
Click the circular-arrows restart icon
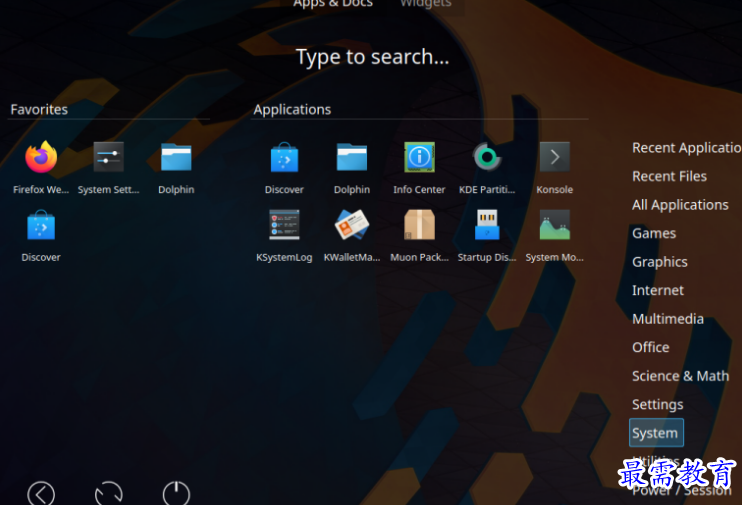tap(108, 493)
